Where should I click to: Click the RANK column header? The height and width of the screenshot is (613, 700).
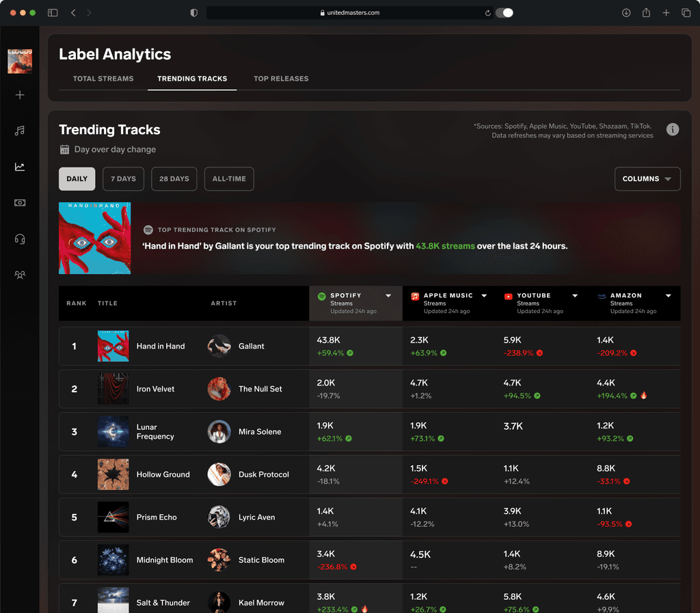pos(77,303)
